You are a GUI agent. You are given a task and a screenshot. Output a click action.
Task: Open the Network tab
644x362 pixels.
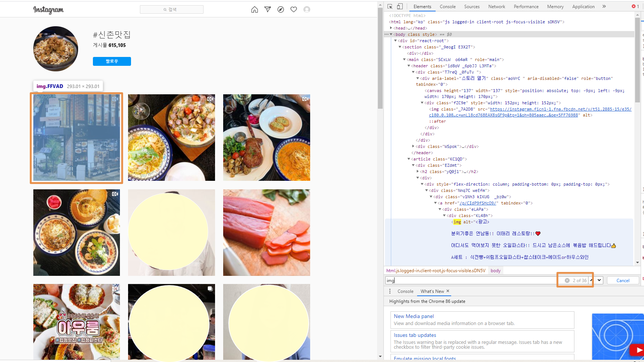497,7
